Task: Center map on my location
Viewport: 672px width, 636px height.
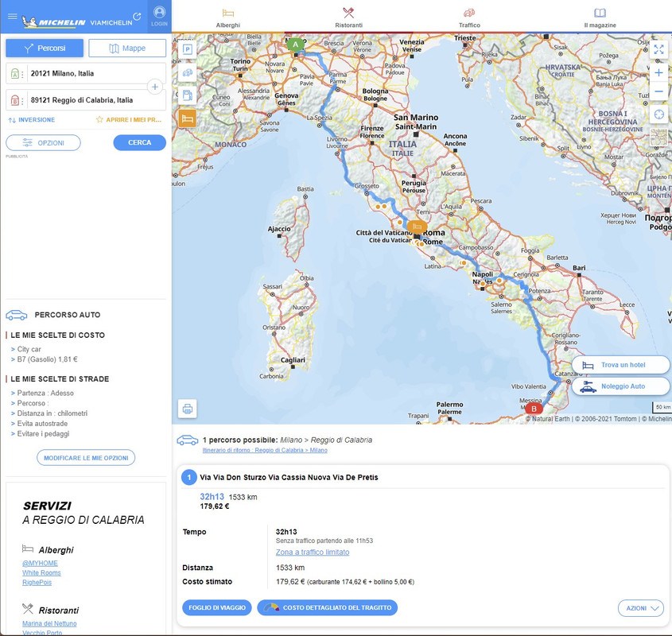Action: (658, 114)
